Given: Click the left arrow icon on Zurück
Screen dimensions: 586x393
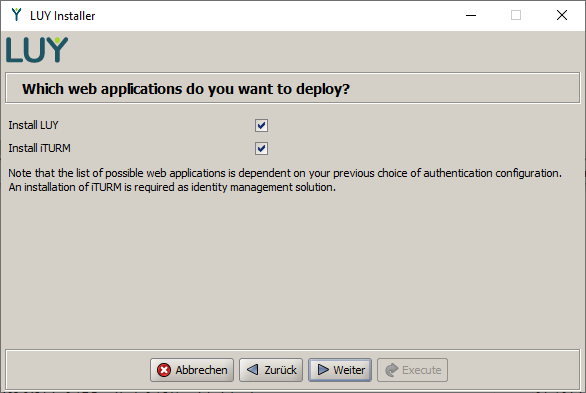Looking at the screenshot, I should pos(253,370).
